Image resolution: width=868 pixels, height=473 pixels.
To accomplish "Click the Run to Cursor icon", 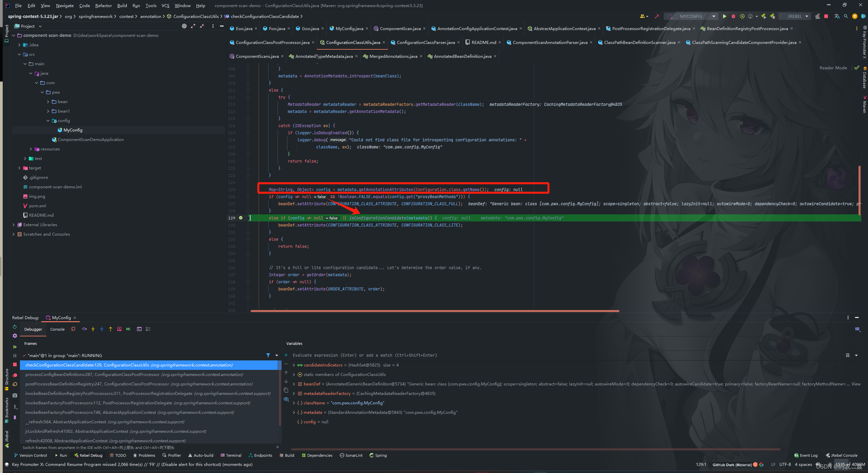I will (x=128, y=329).
